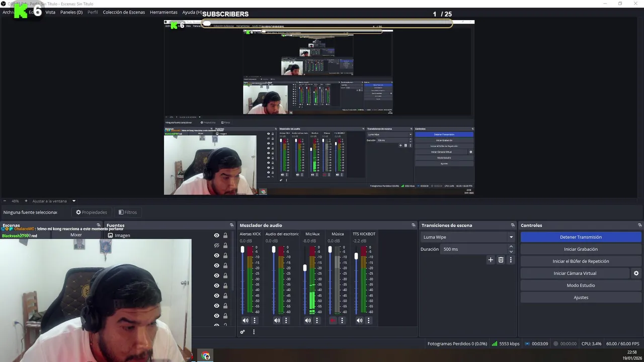
Task: Toggle visibility of the Imagen source
Action: click(217, 235)
